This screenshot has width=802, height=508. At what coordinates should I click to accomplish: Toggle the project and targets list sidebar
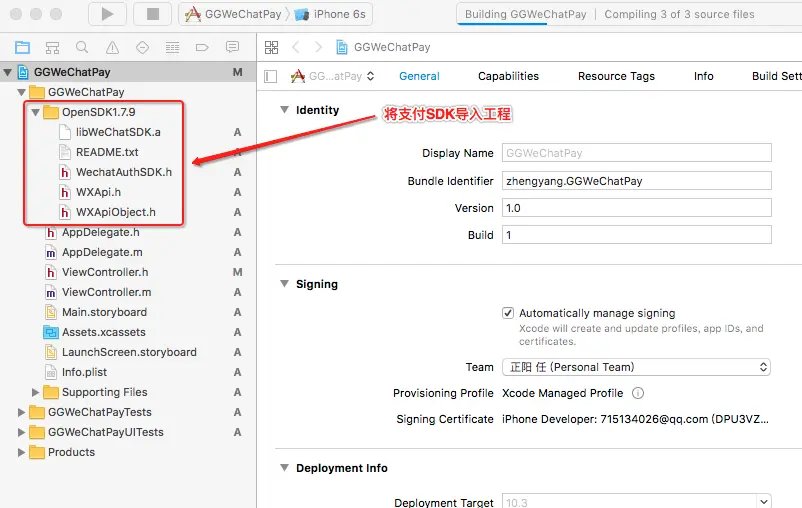tap(271, 77)
